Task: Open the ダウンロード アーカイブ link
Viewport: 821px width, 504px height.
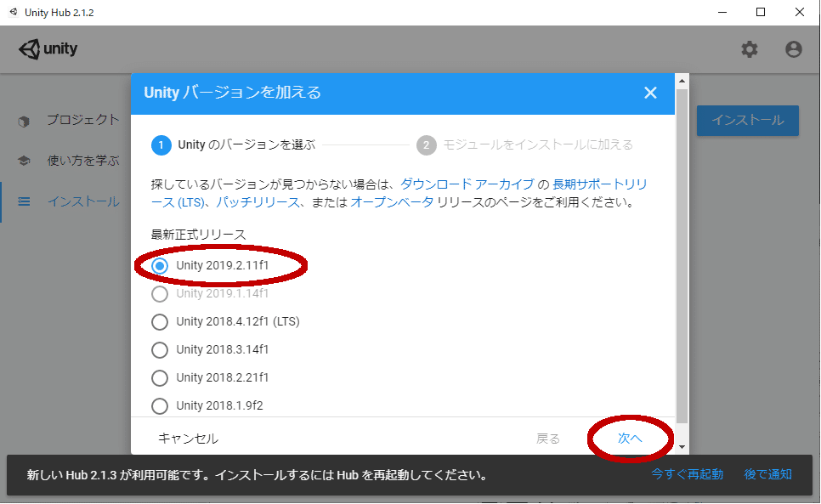Action: point(467,184)
